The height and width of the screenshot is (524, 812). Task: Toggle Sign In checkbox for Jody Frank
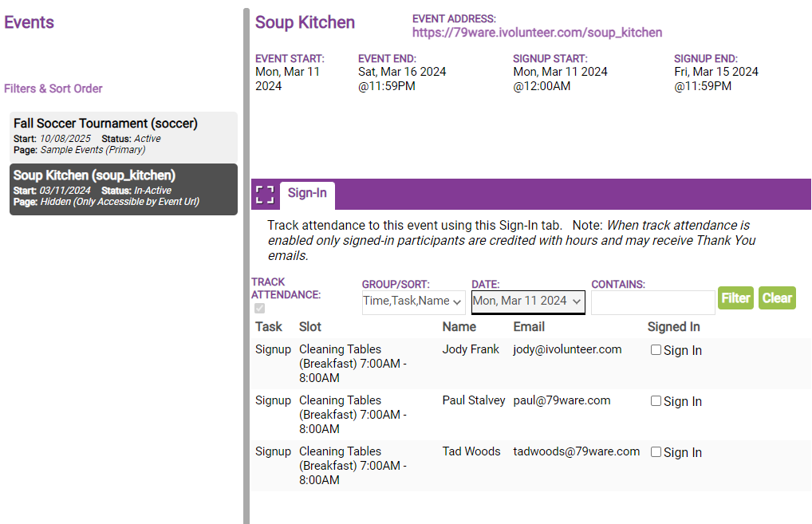point(656,350)
